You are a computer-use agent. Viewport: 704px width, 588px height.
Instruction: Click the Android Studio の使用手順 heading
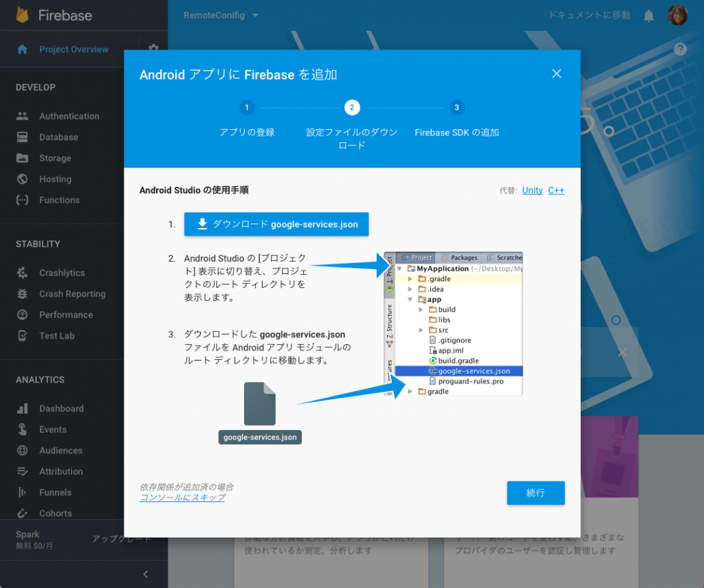click(194, 190)
